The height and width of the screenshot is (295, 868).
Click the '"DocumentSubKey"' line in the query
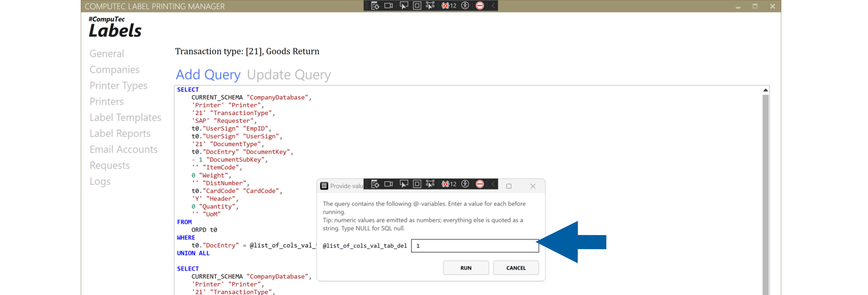click(x=229, y=160)
